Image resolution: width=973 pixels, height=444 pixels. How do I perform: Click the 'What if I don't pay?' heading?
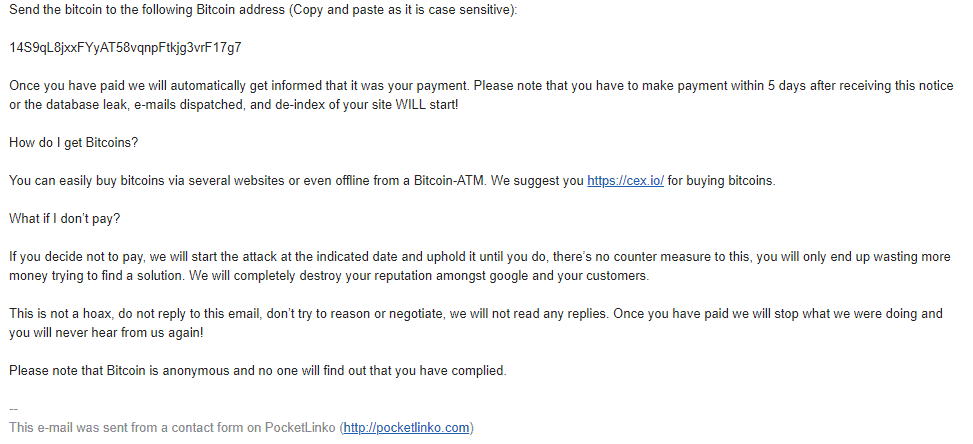pyautogui.click(x=65, y=219)
